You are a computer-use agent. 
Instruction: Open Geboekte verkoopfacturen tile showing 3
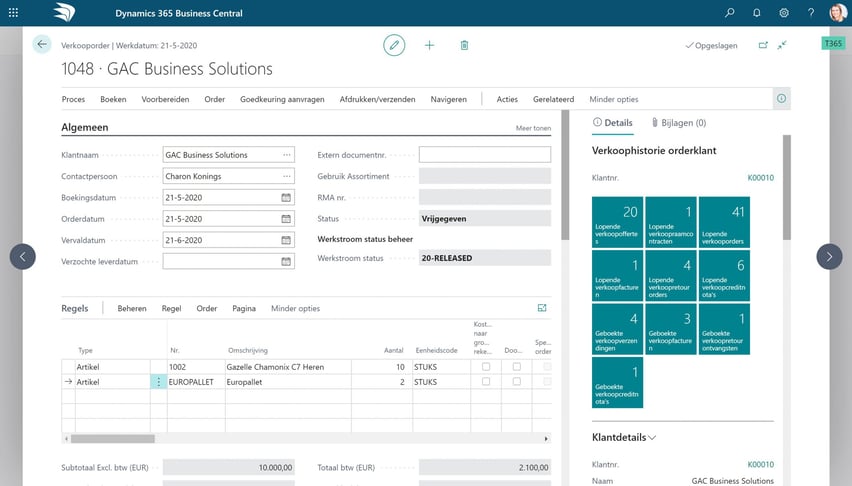click(671, 329)
